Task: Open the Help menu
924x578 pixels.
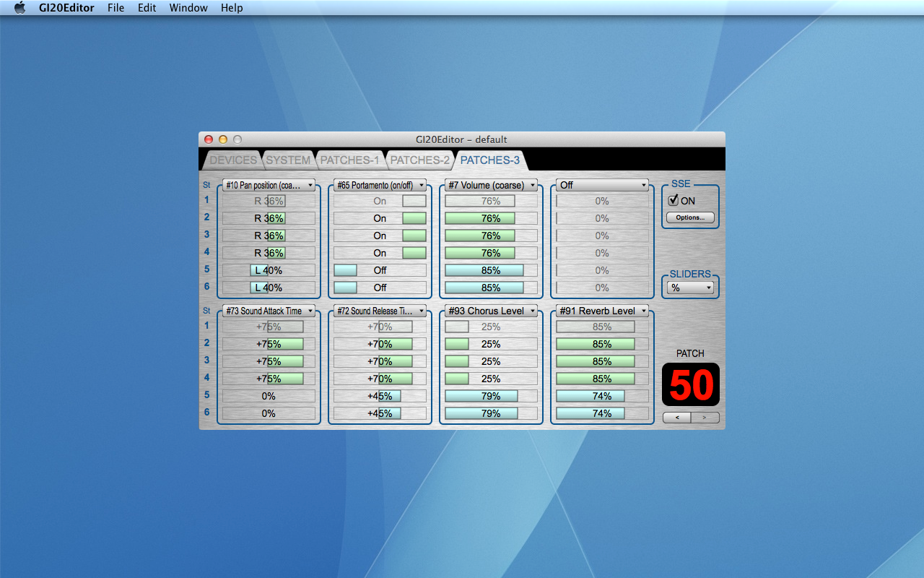Action: (232, 8)
